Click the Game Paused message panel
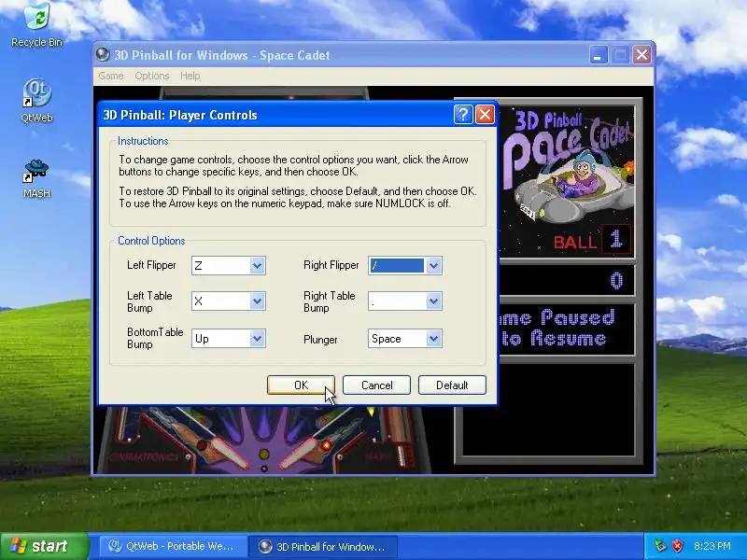The width and height of the screenshot is (747, 560). pyautogui.click(x=567, y=329)
